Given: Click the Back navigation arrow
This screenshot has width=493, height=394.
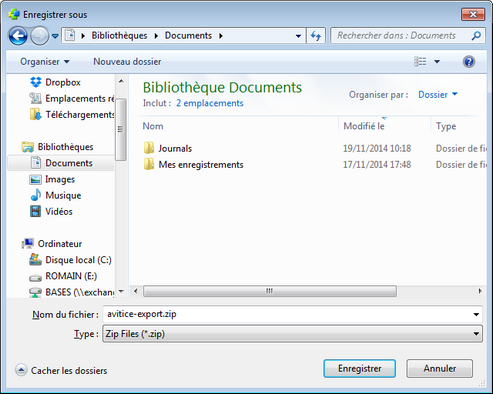Looking at the screenshot, I should tap(18, 36).
